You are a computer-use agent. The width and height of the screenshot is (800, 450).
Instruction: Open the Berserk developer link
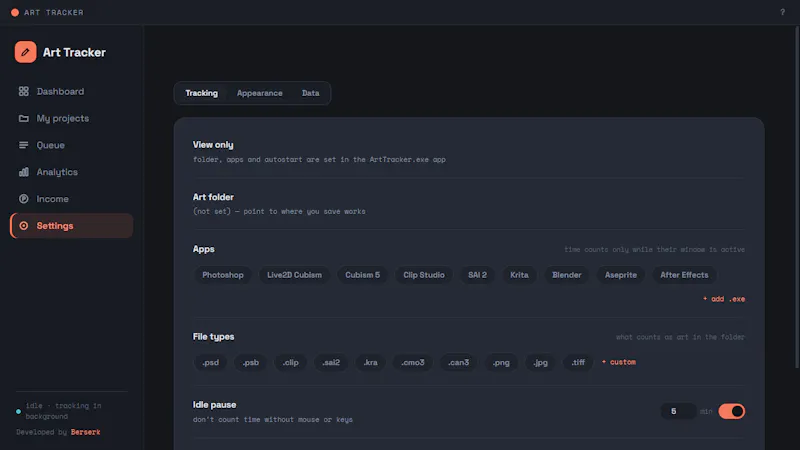point(85,432)
